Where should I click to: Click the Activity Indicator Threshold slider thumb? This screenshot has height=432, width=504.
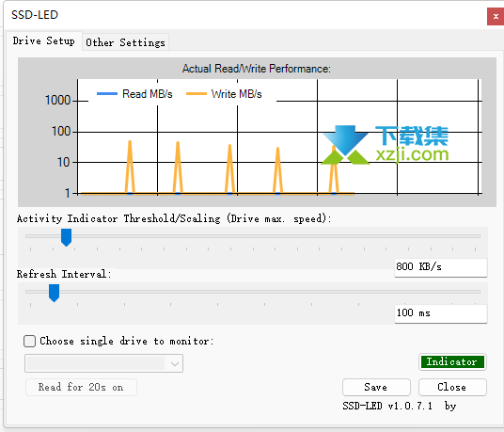click(66, 237)
